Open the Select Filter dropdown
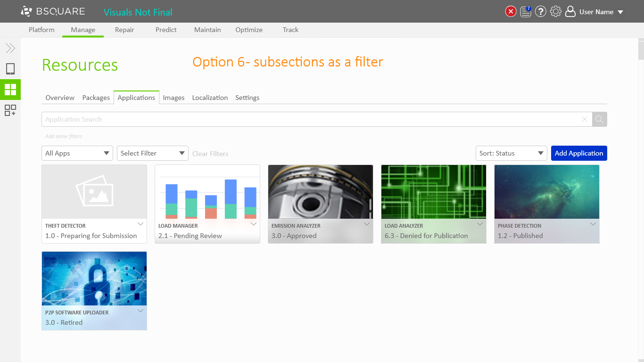The height and width of the screenshot is (362, 644). pos(153,153)
